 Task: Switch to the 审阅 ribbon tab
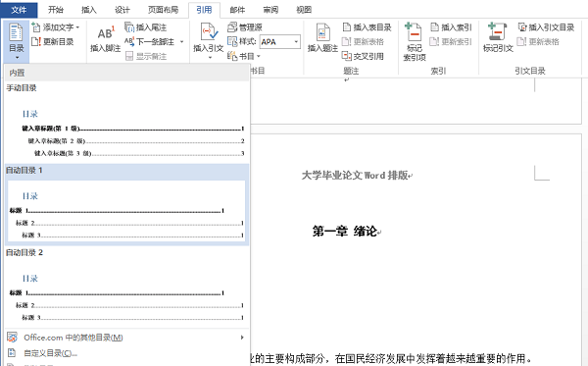pyautogui.click(x=270, y=10)
